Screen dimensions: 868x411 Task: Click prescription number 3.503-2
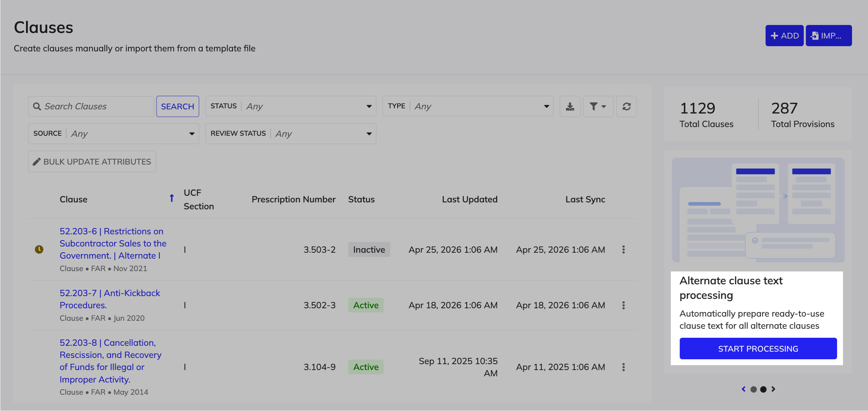[x=319, y=250]
